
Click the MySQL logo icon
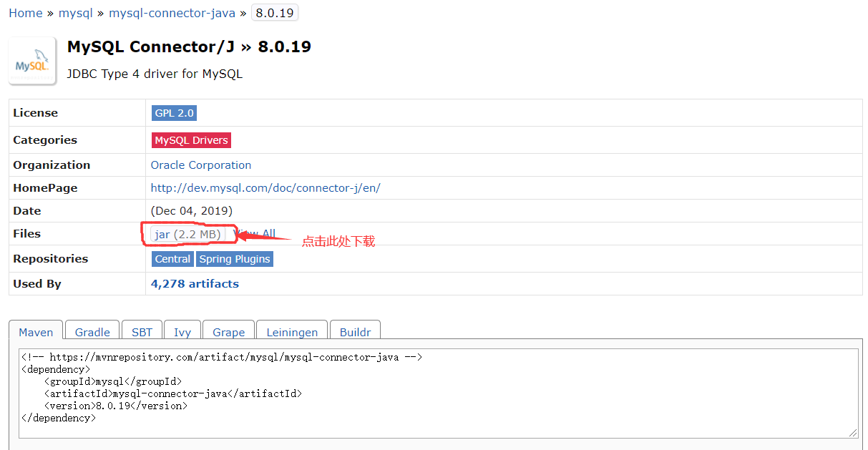(31, 60)
